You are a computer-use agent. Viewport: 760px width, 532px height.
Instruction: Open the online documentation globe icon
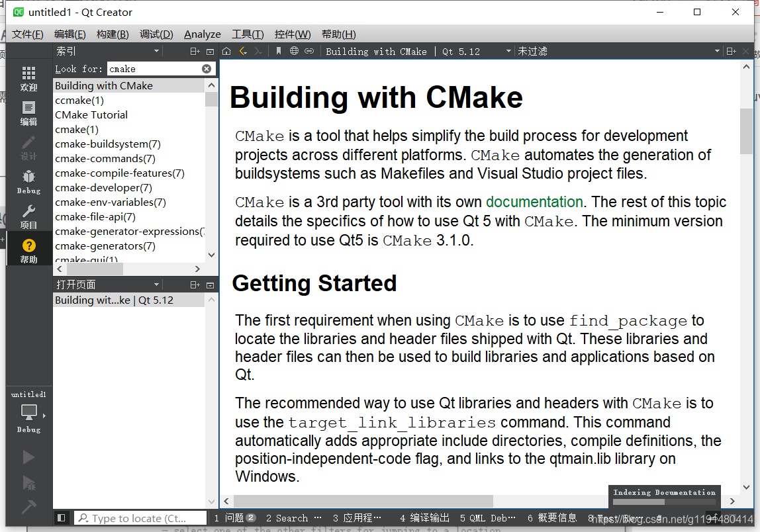pyautogui.click(x=294, y=52)
